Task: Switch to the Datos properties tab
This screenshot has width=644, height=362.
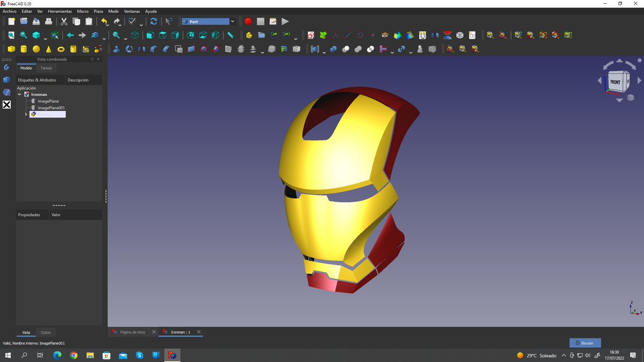Action: coord(46,333)
